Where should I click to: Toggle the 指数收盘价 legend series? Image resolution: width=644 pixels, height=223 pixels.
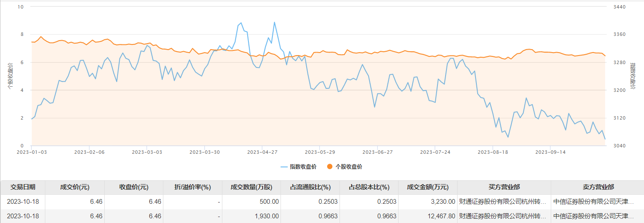[298, 167]
